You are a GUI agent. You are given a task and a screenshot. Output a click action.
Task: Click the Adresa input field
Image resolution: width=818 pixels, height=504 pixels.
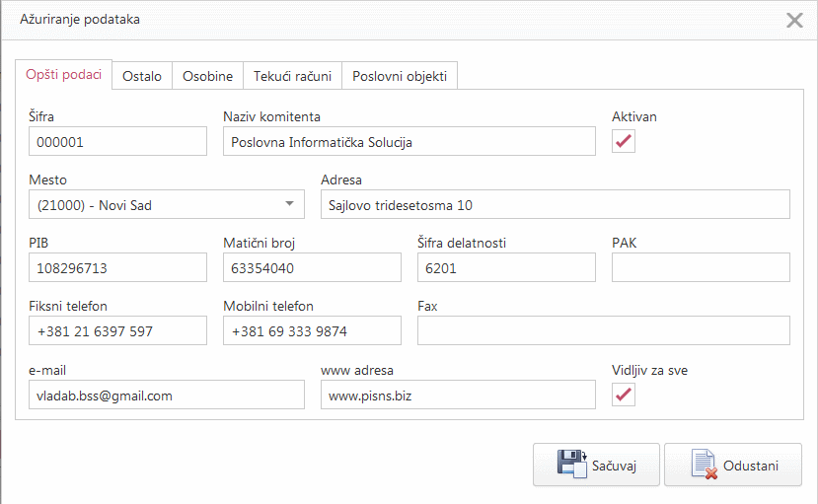[x=555, y=205]
